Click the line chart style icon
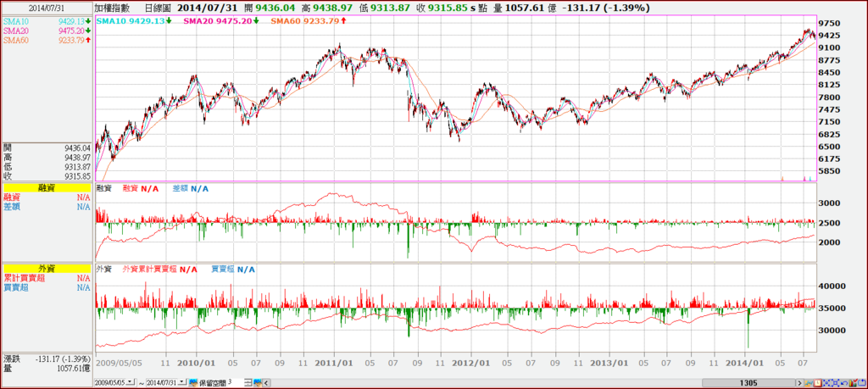Screen dimensions: 868x389 [809, 383]
